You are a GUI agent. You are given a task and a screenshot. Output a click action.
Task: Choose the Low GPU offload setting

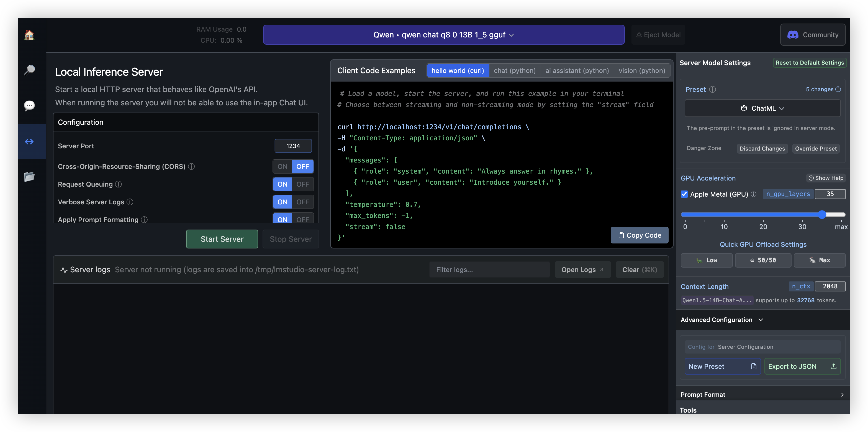point(707,260)
